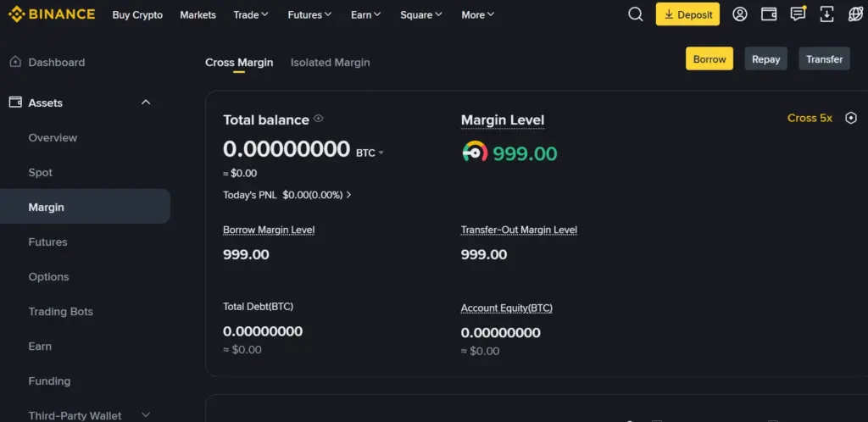Viewport: 868px width, 422px height.
Task: Go to Binance logo home
Action: 52,14
